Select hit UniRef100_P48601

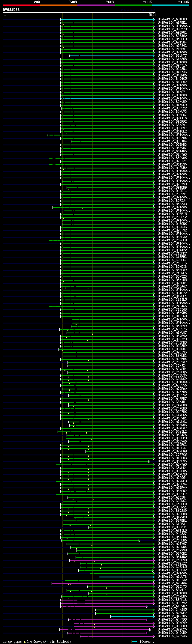click(x=172, y=49)
